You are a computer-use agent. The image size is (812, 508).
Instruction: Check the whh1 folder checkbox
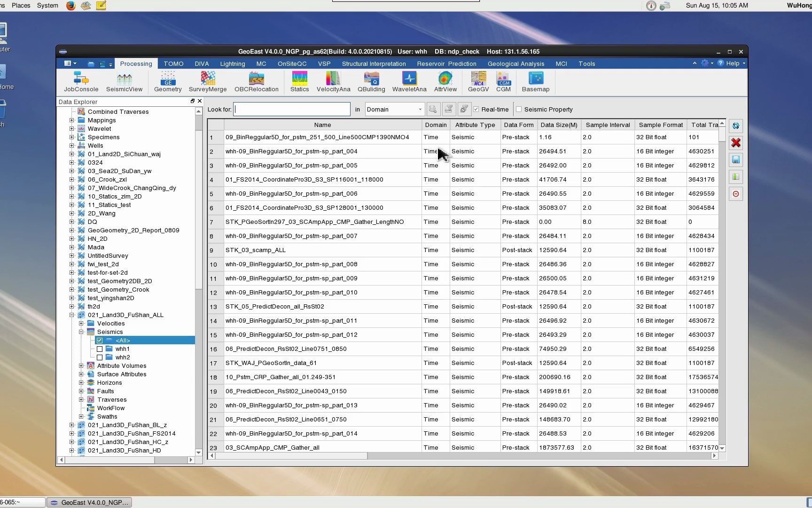click(x=100, y=349)
